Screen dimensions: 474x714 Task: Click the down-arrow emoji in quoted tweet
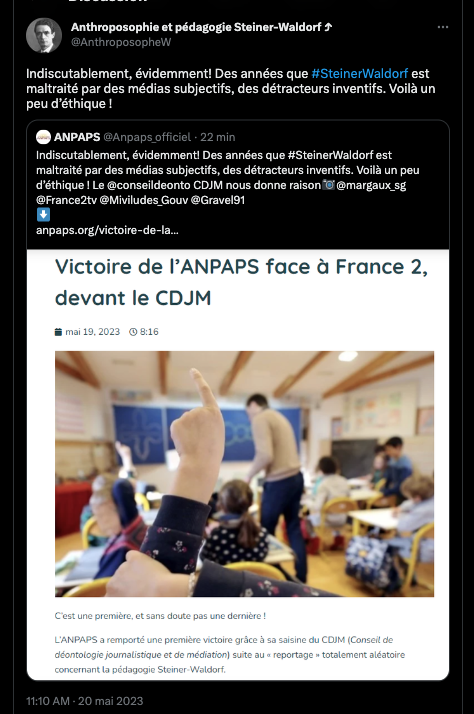click(x=43, y=214)
